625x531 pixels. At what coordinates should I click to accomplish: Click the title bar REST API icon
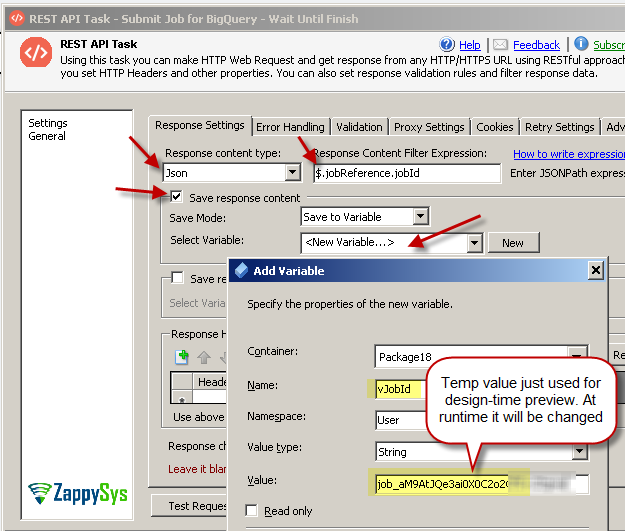click(x=16, y=18)
